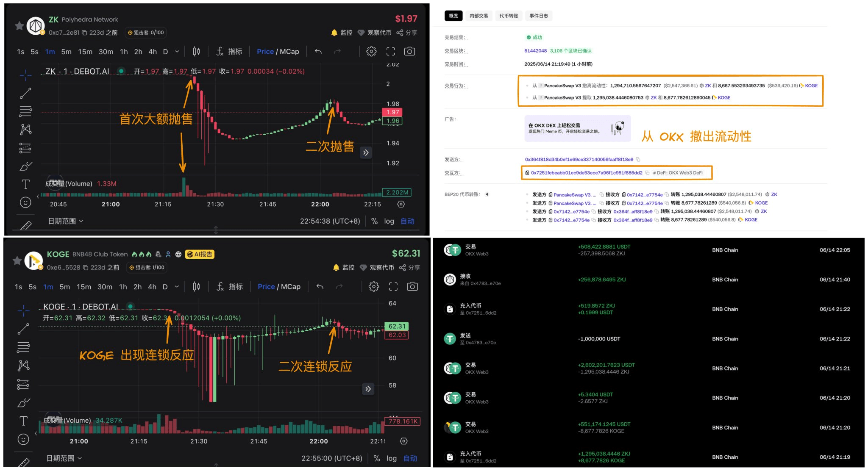
Task: Toggle percent scale on KOGE chart
Action: [x=376, y=458]
